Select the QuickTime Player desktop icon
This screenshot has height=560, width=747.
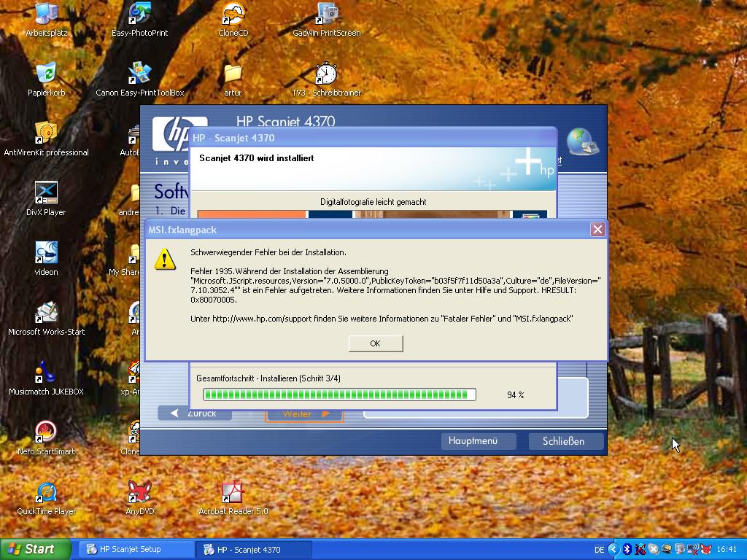point(46,499)
